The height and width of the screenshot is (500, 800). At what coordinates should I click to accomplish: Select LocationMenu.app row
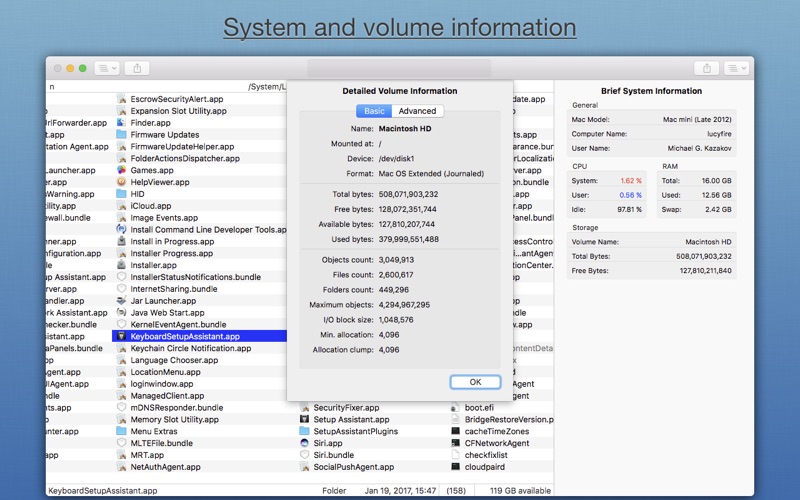pyautogui.click(x=199, y=372)
